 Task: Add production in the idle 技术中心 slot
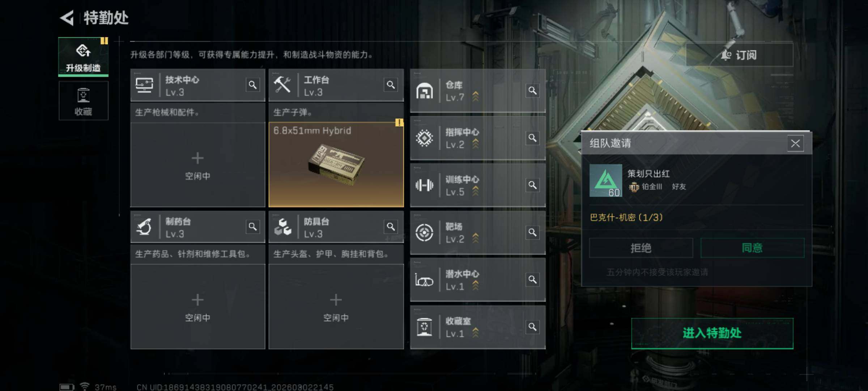pos(198,165)
